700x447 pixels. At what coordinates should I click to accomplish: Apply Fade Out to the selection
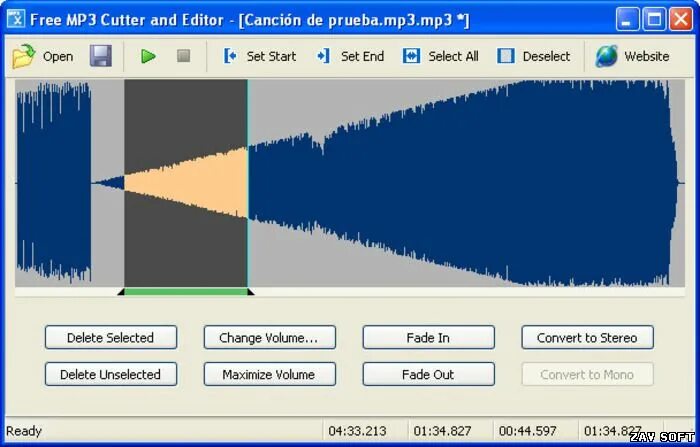(429, 374)
